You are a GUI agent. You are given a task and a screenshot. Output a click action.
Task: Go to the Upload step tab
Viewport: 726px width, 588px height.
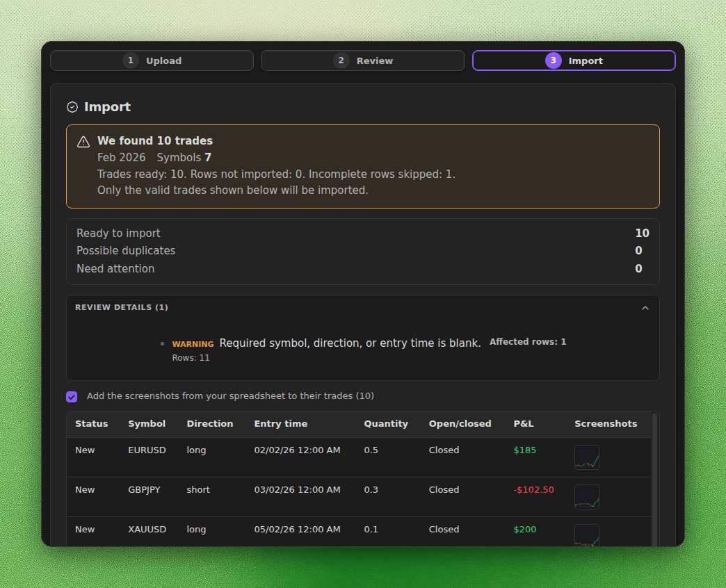pos(152,60)
